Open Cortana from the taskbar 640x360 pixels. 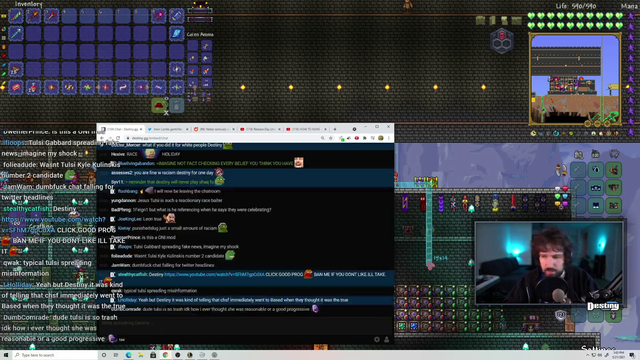(x=104, y=355)
